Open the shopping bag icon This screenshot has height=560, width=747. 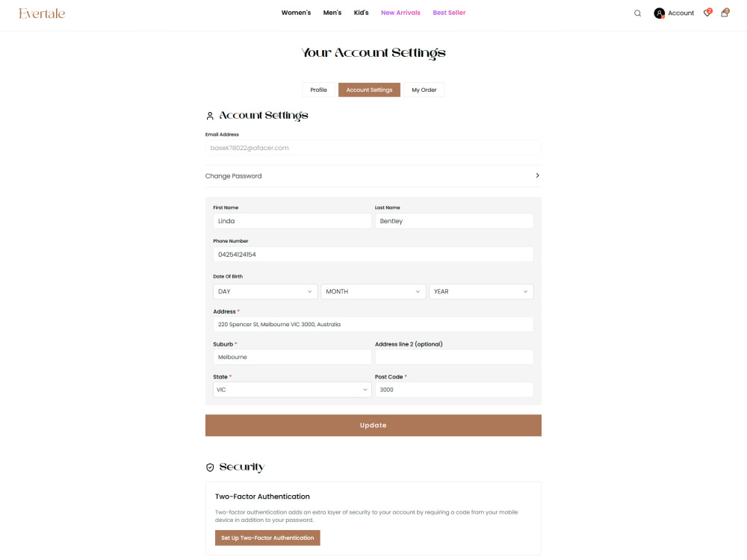click(x=725, y=13)
